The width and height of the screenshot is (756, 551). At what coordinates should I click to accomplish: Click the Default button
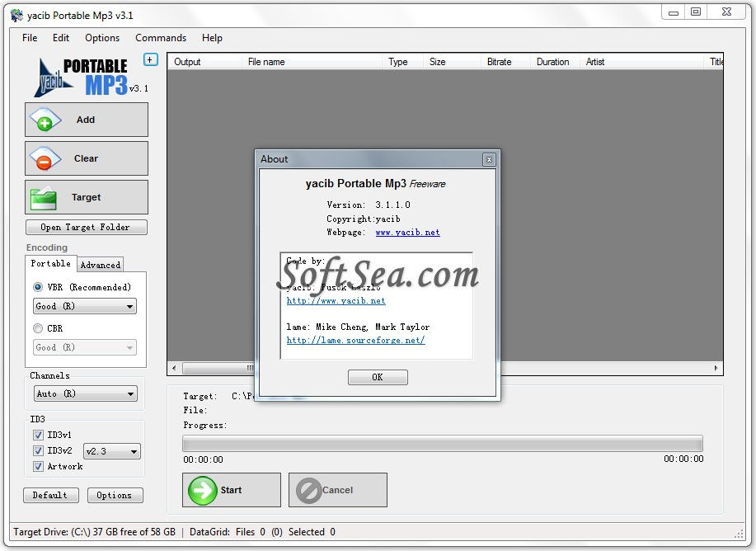(x=50, y=496)
